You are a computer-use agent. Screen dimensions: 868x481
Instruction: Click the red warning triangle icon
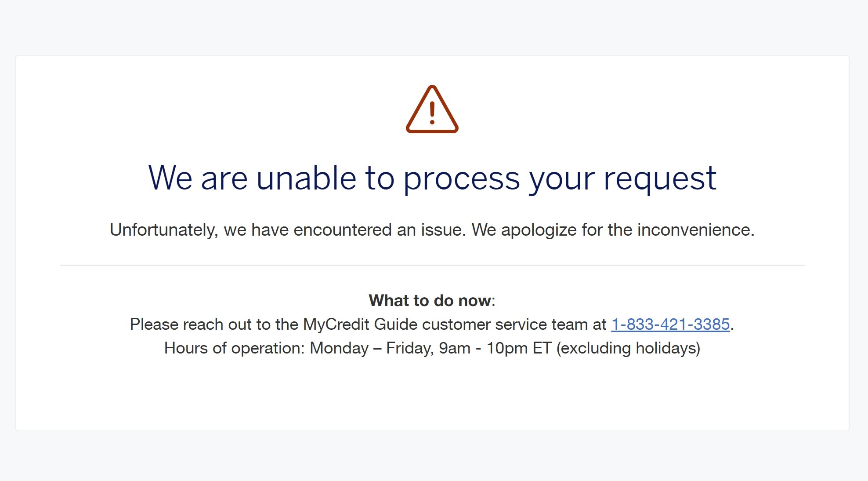coord(432,109)
